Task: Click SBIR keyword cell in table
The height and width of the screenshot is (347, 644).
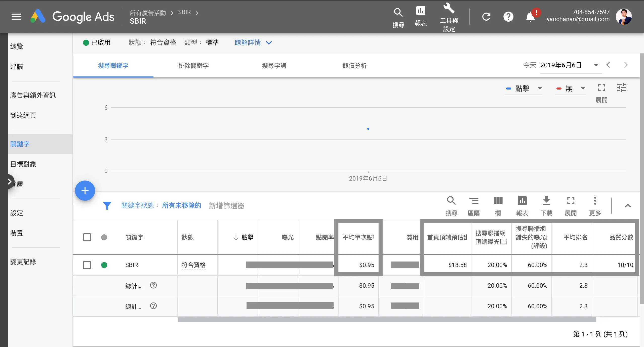Action: click(132, 265)
